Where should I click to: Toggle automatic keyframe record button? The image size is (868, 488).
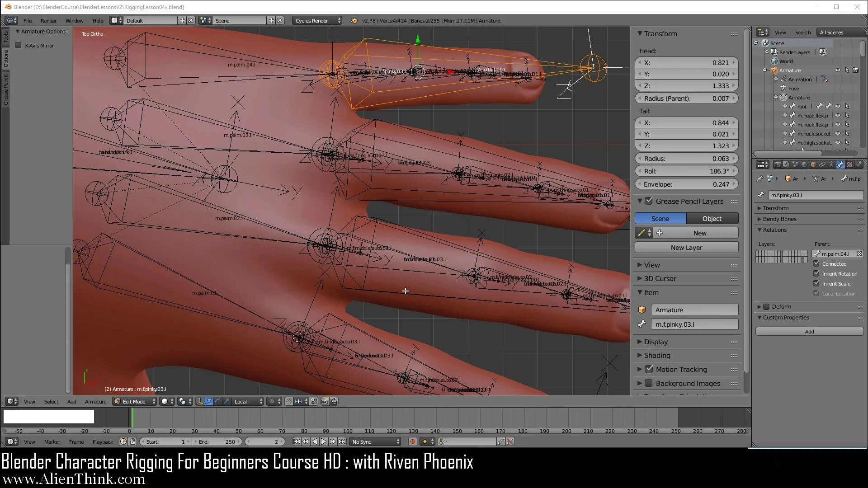point(412,441)
